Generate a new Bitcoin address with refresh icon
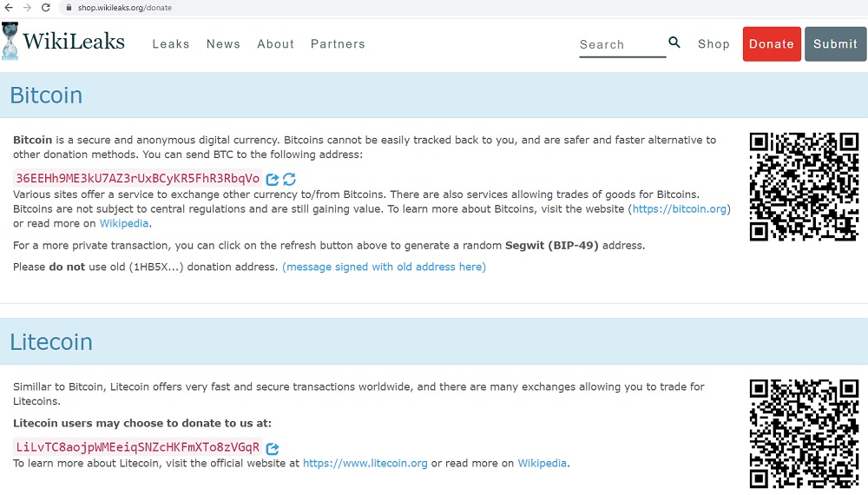The width and height of the screenshot is (868, 495). pyautogui.click(x=290, y=179)
